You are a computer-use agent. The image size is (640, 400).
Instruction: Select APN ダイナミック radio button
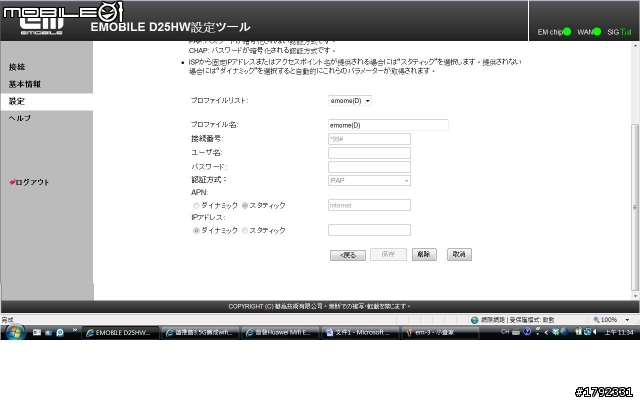point(196,205)
